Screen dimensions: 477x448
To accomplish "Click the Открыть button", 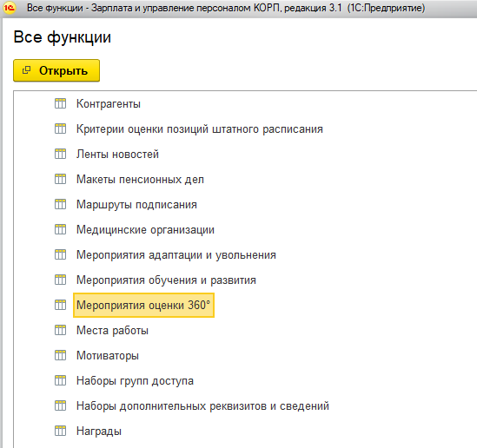I will pyautogui.click(x=56, y=70).
